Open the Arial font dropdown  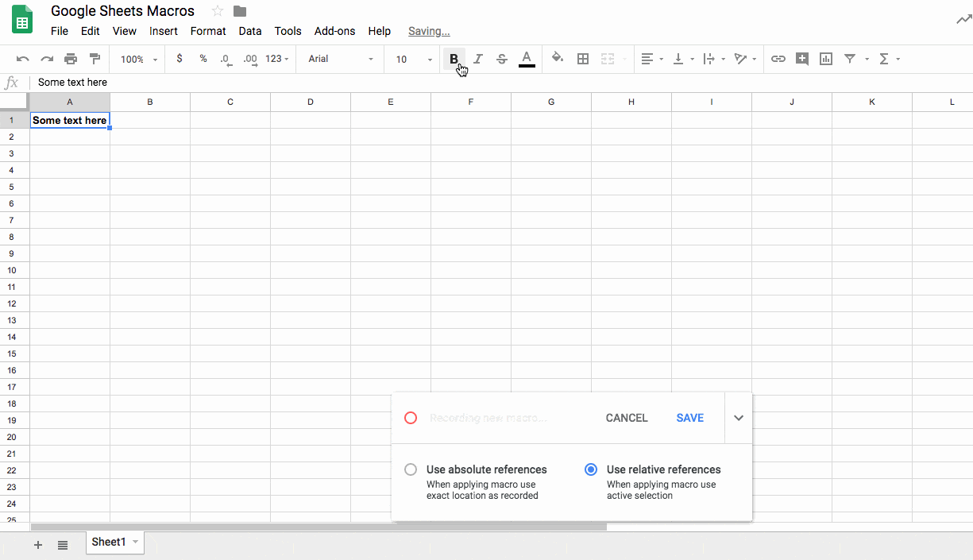pyautogui.click(x=341, y=59)
